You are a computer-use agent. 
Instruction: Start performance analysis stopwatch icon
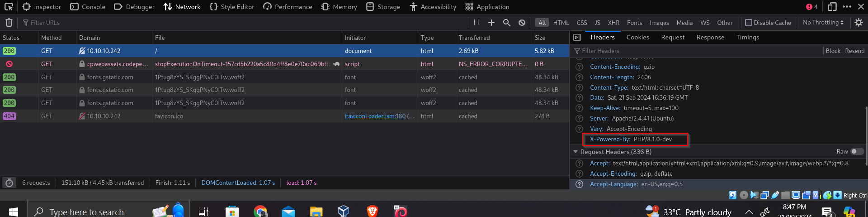[x=9, y=183]
